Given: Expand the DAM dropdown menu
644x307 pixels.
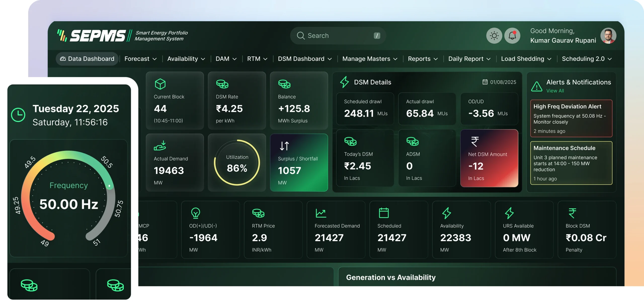Looking at the screenshot, I should (226, 59).
